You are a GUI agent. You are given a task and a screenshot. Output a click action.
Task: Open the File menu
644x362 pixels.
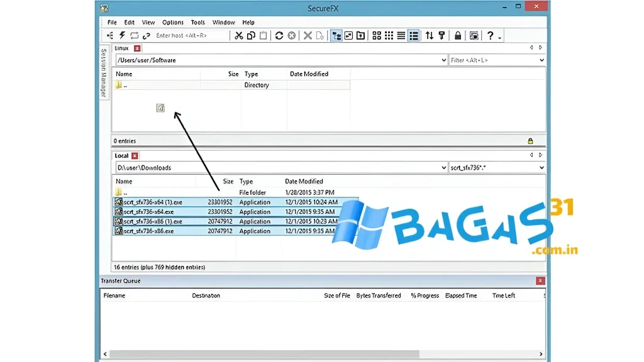[112, 22]
